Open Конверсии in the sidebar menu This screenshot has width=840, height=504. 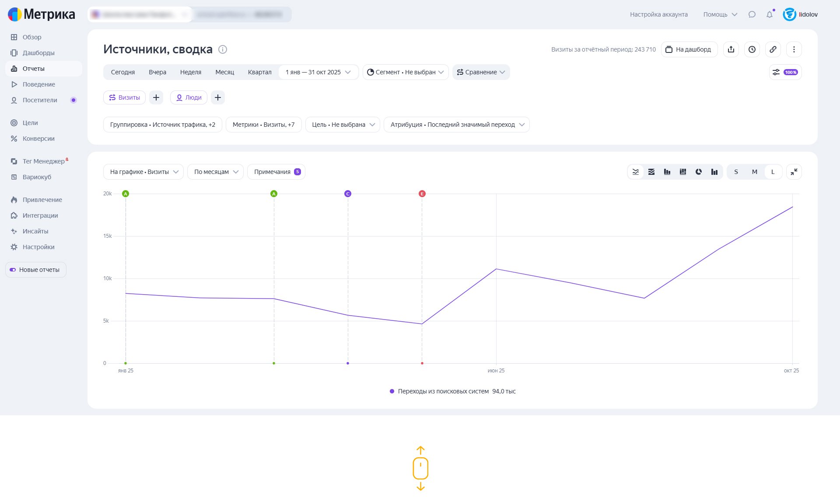pos(38,139)
